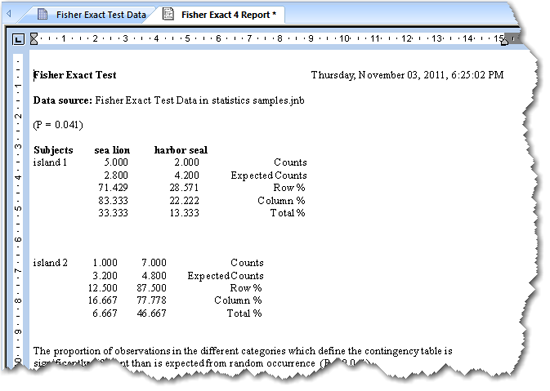
Task: Click the vertical ruler at mark 5
Action: (18, 208)
